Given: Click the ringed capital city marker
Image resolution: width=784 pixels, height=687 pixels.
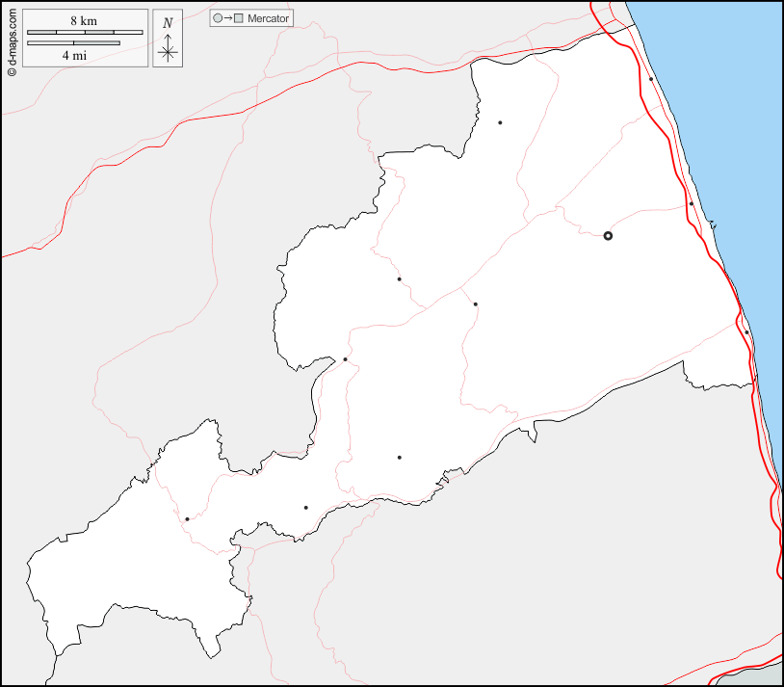Looking at the screenshot, I should click(608, 235).
